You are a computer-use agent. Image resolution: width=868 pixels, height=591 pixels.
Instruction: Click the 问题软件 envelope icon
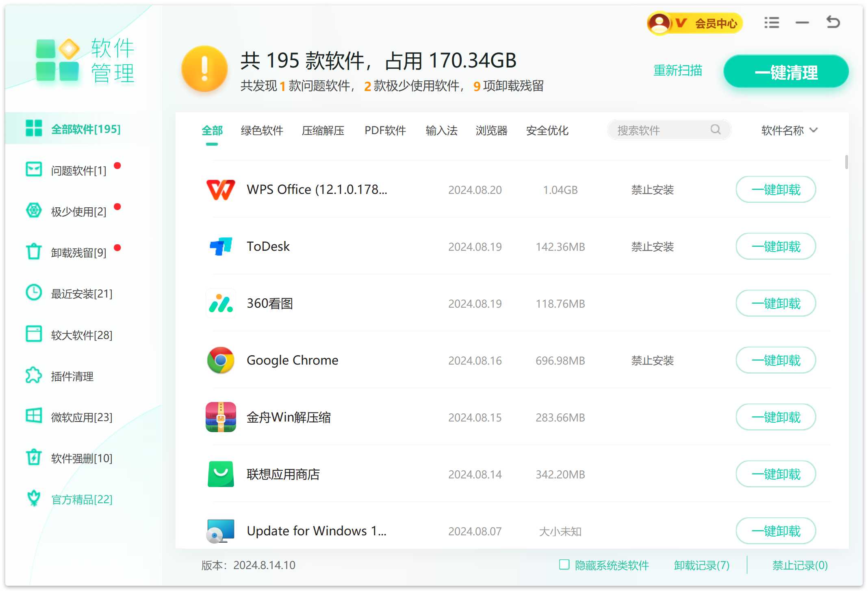click(x=34, y=169)
